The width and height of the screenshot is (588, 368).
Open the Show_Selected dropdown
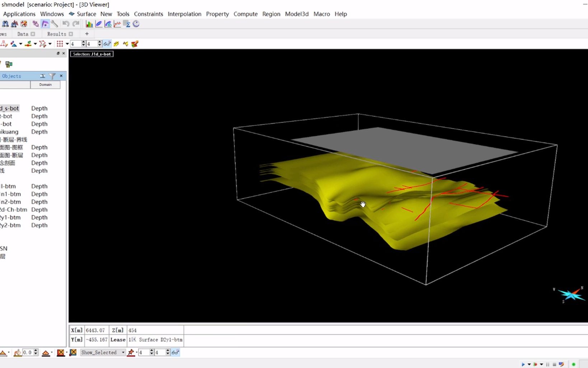103,353
